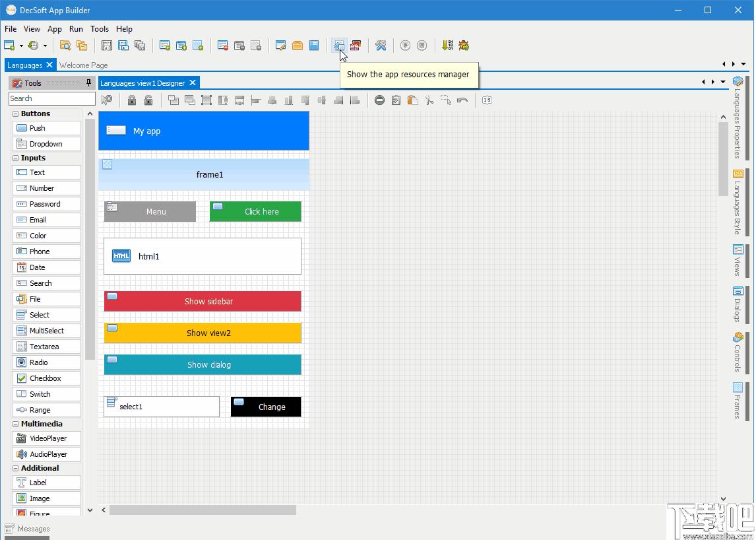This screenshot has height=540, width=756.
Task: Select the Languages view1 Designer tab
Action: point(142,83)
